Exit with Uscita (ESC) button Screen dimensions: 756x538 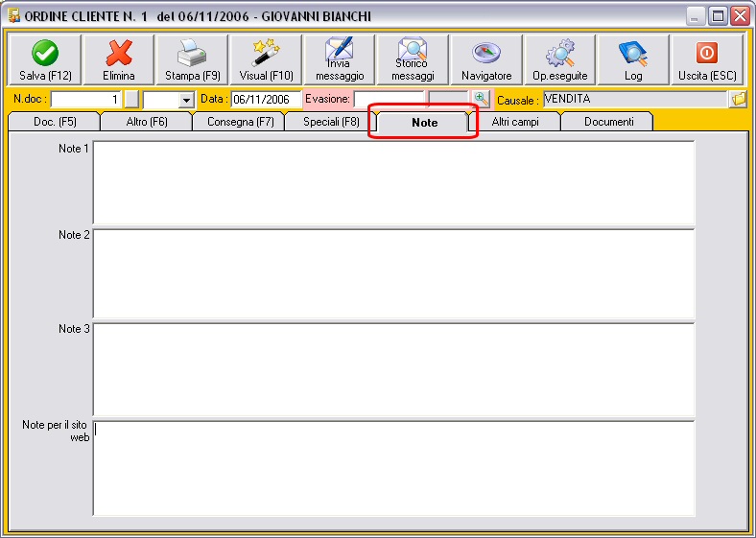[707, 59]
